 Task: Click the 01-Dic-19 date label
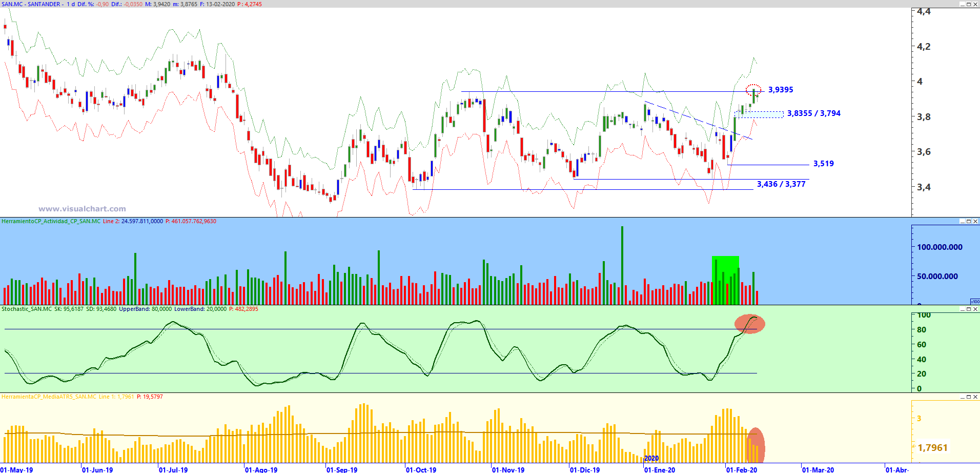(585, 469)
